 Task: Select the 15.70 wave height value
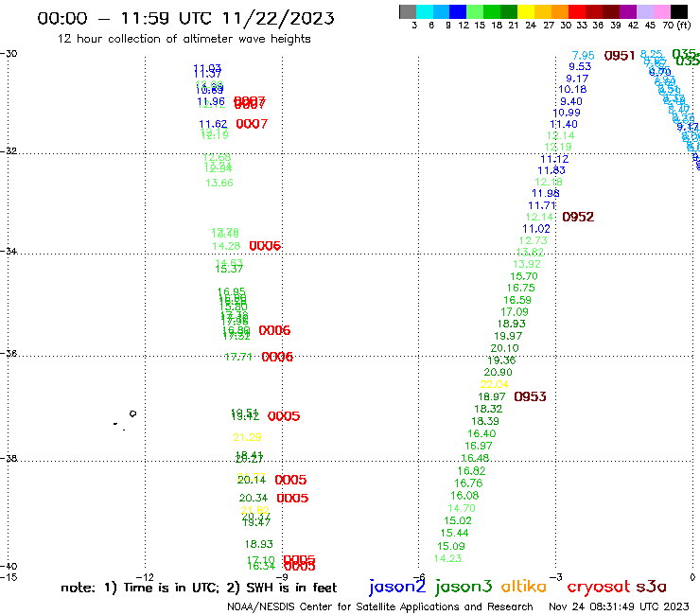[524, 276]
